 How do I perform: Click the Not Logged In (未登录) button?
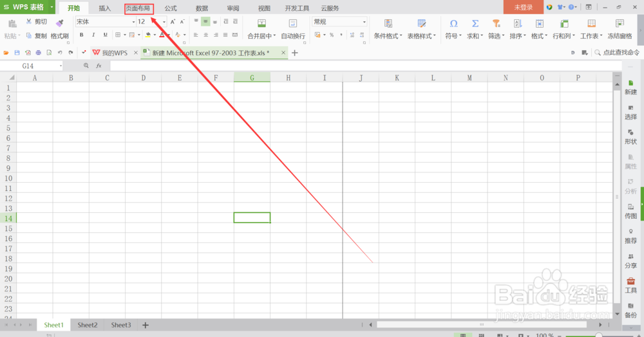523,7
